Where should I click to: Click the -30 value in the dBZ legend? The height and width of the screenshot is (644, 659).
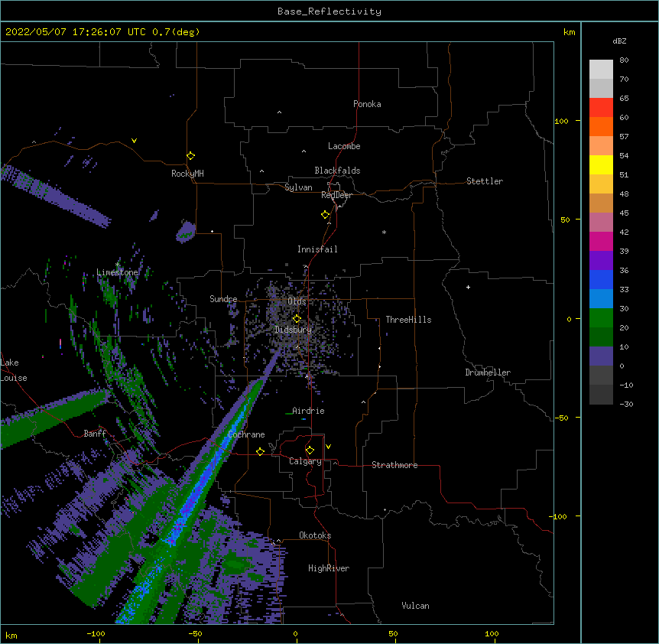click(626, 404)
